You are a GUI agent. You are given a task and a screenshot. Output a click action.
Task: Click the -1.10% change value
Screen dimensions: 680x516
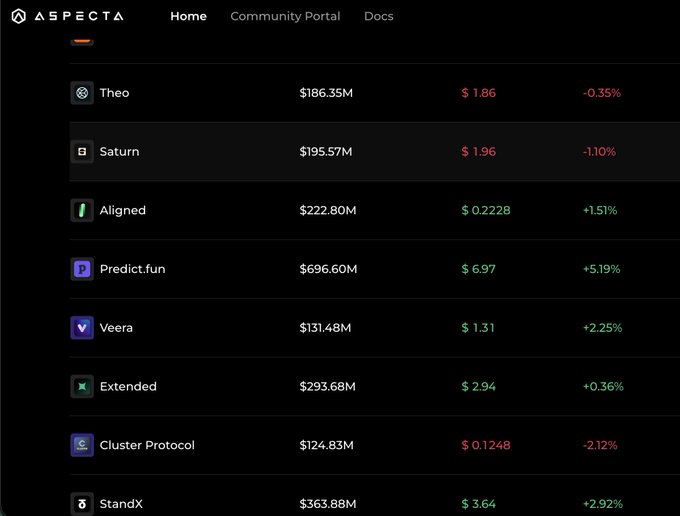[x=599, y=151]
